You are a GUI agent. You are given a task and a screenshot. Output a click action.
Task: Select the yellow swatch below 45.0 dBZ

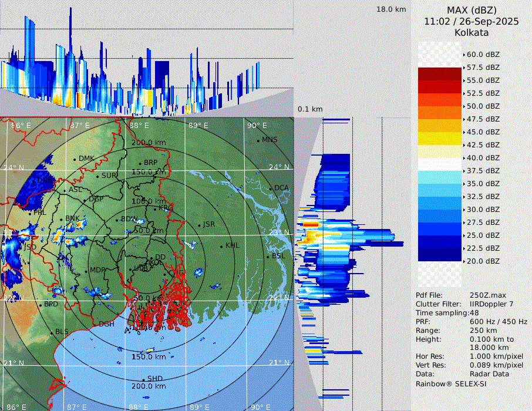(x=439, y=139)
